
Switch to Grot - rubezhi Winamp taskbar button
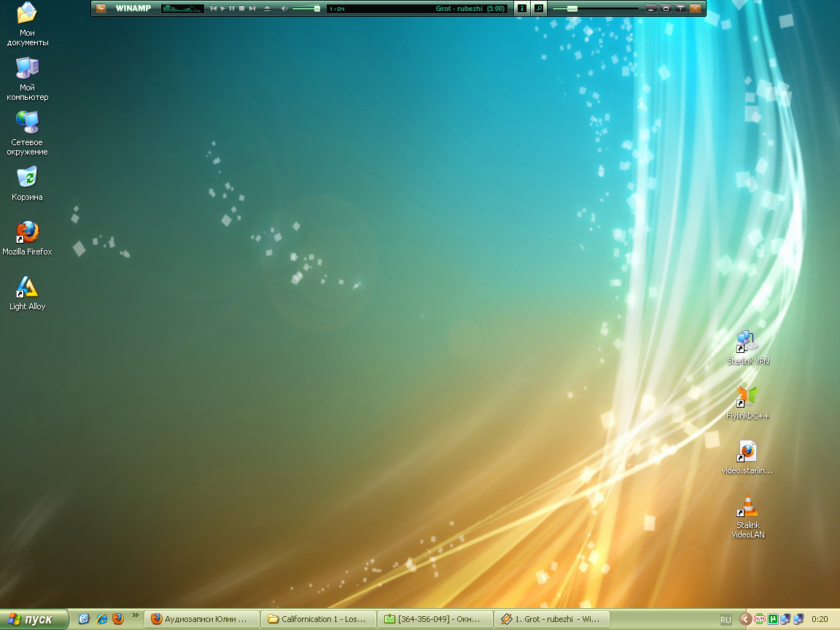[553, 619]
